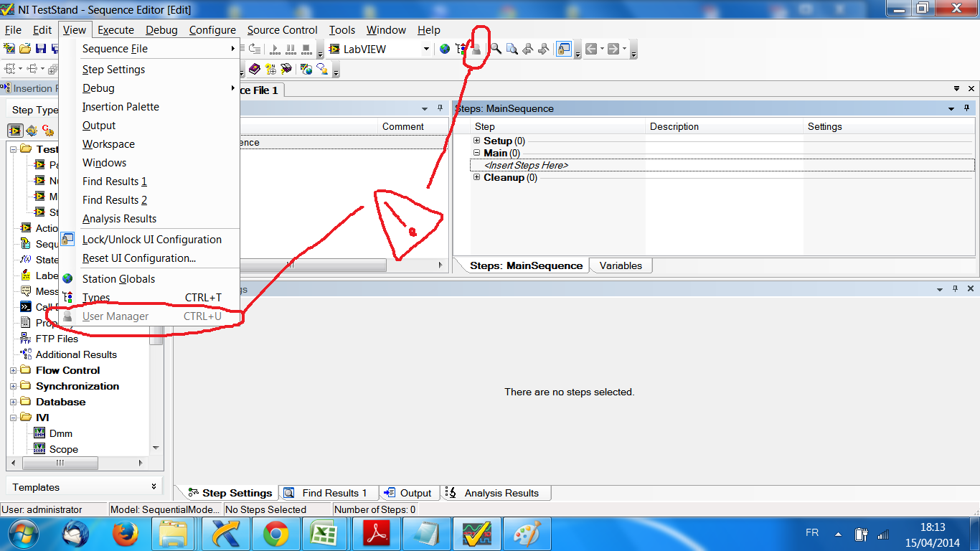The width and height of the screenshot is (980, 551).
Task: Click the Dmm step icon under IVI
Action: click(39, 433)
